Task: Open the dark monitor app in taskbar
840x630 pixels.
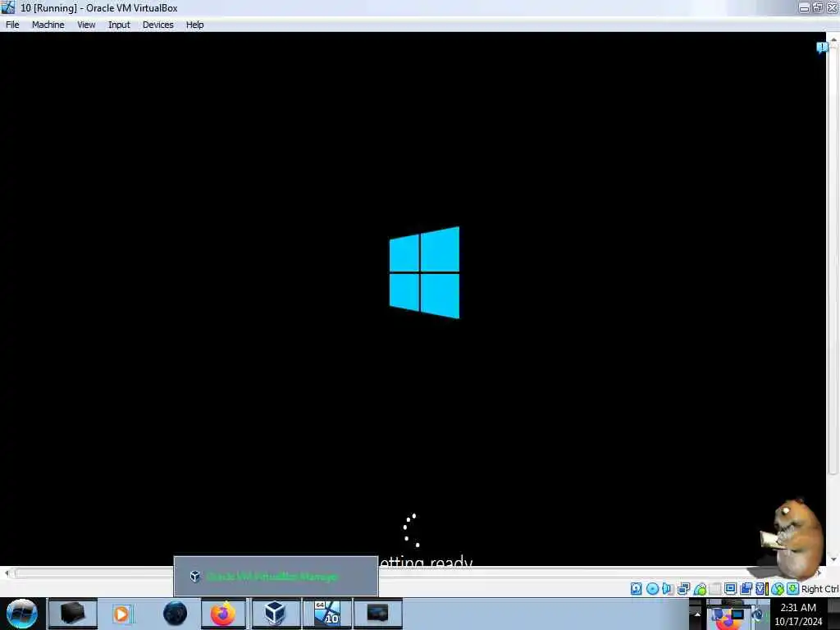Action: [x=377, y=614]
